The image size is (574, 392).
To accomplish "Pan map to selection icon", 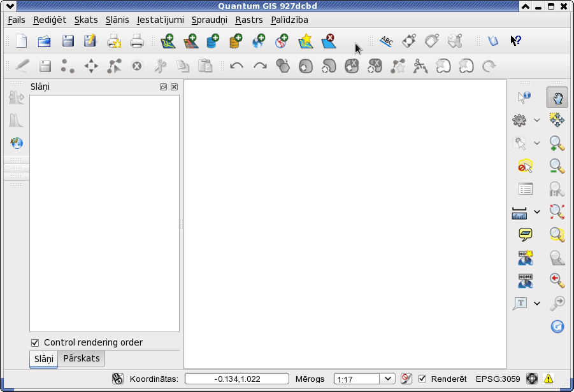I will [x=557, y=120].
